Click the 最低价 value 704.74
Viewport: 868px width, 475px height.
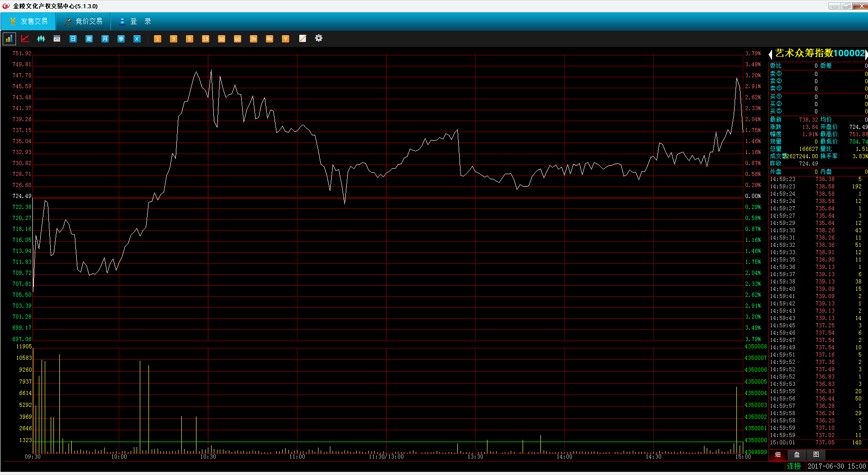point(858,142)
